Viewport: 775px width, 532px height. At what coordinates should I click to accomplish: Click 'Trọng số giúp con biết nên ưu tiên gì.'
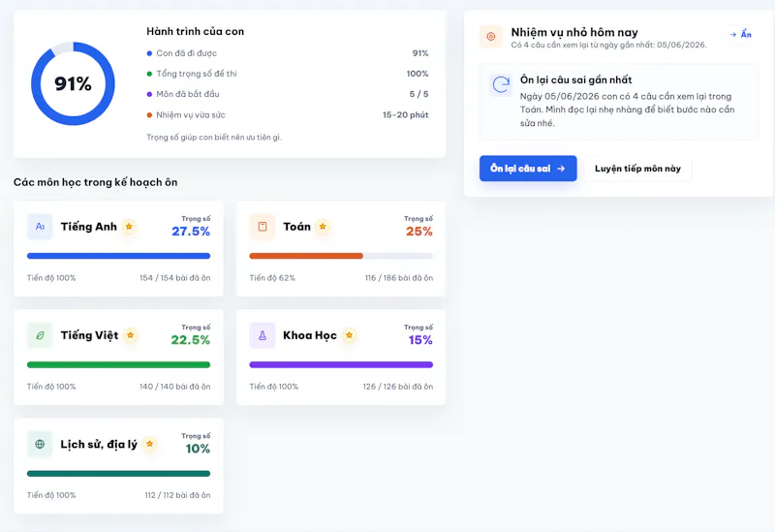tap(214, 137)
